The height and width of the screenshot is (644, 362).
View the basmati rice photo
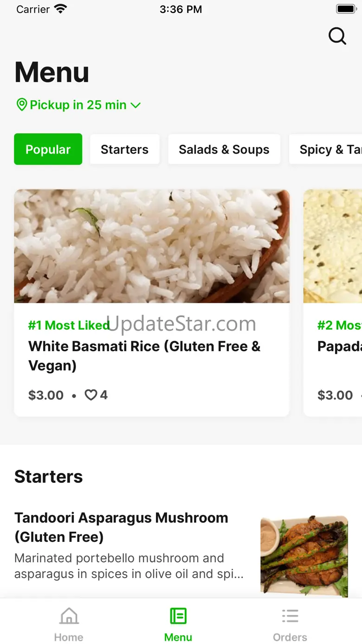coord(152,246)
